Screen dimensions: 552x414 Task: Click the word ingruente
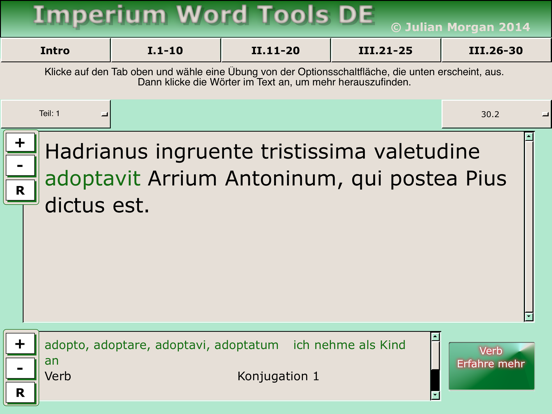204,152
